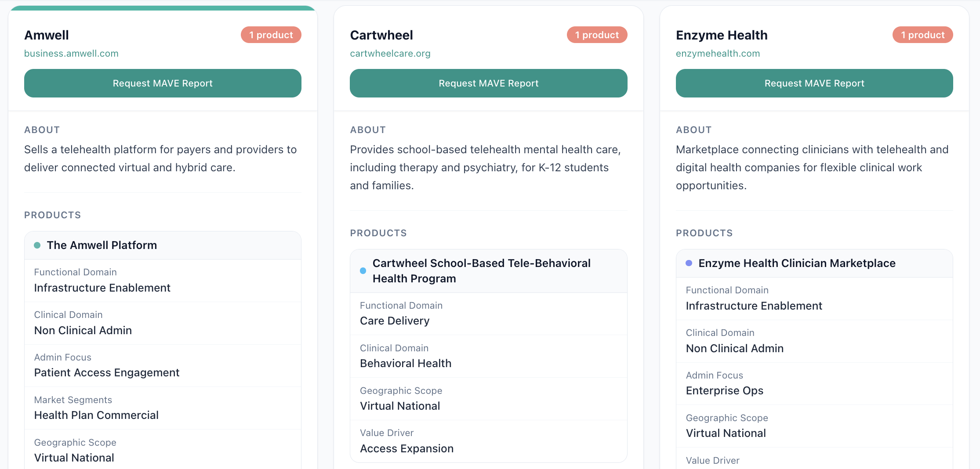Click the ABOUT section header on Enzyme Health's card
This screenshot has height=469, width=980.
coord(693,130)
